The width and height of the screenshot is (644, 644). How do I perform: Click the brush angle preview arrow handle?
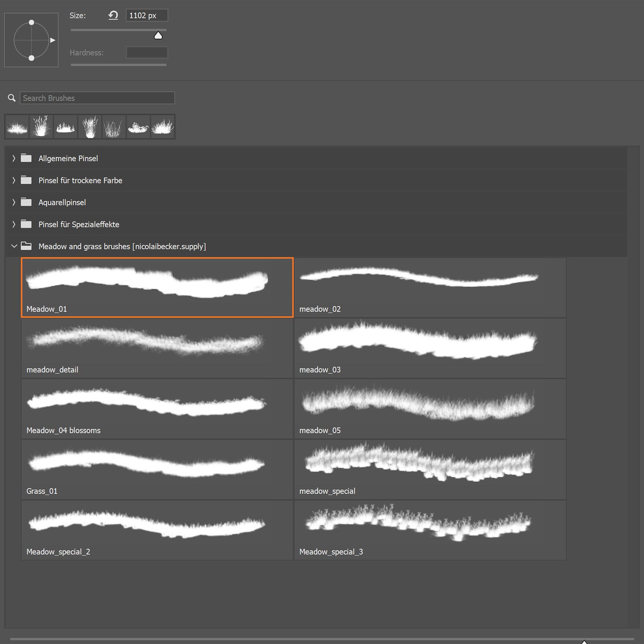click(52, 40)
